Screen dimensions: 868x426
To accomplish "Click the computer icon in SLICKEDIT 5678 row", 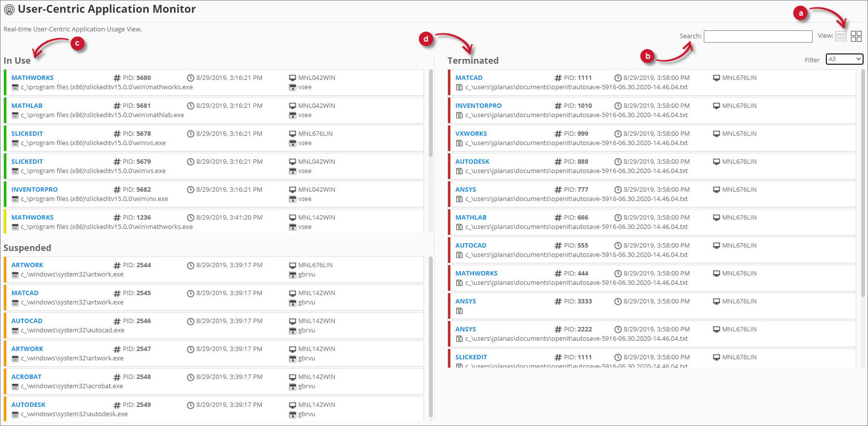I will coord(293,134).
